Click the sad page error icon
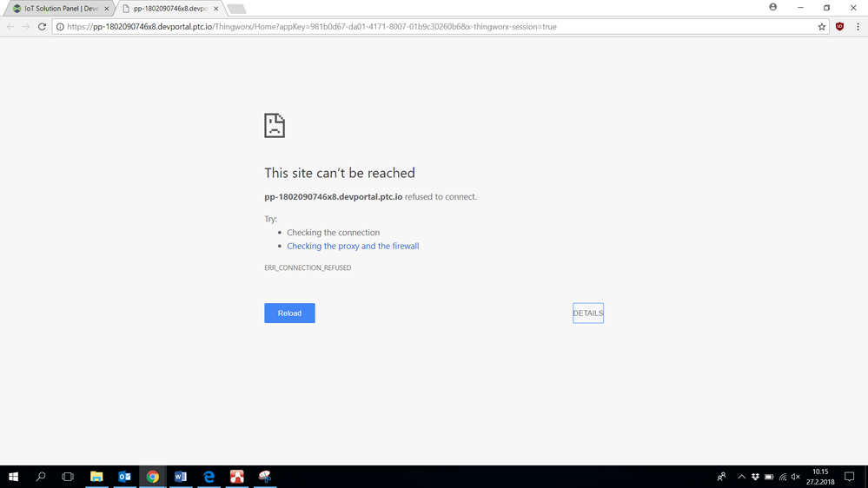This screenshot has height=488, width=868. click(275, 126)
